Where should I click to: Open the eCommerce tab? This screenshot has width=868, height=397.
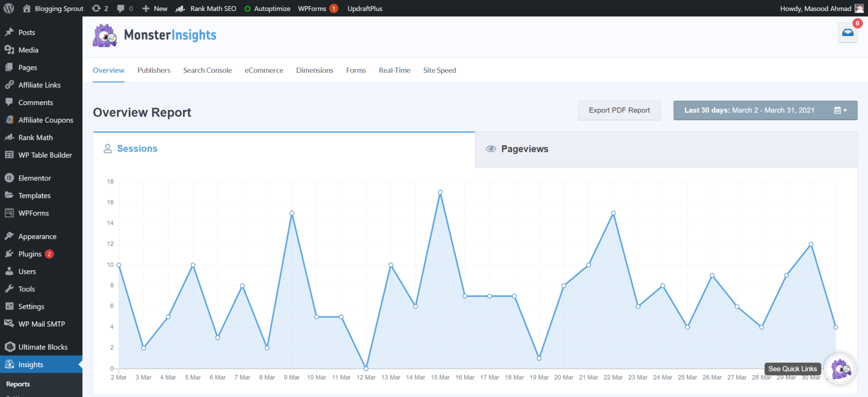pyautogui.click(x=264, y=70)
